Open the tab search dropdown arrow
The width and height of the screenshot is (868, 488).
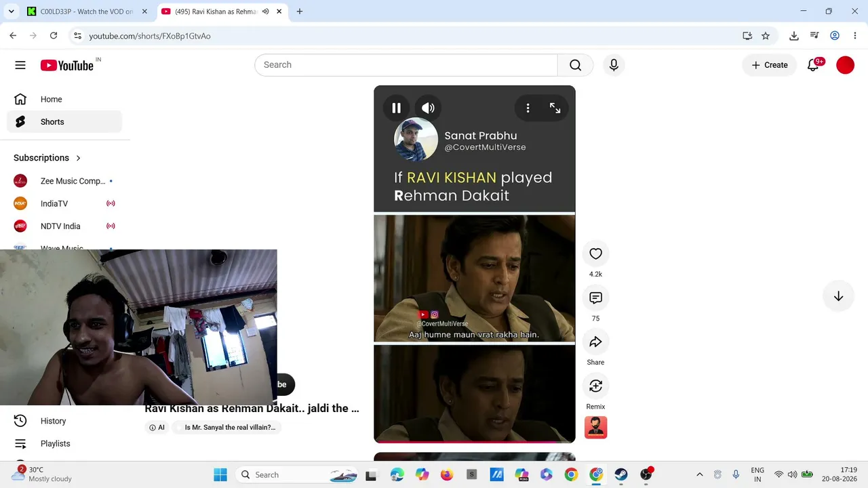pos(11,12)
